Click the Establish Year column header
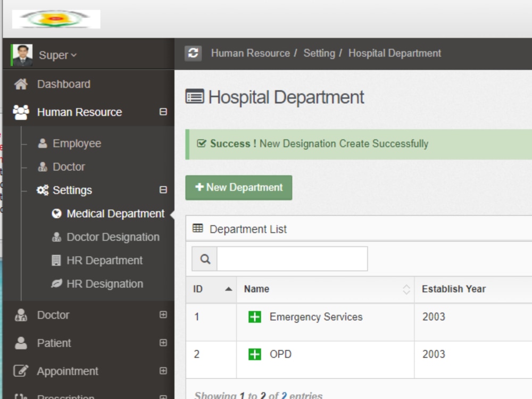This screenshot has width=532, height=399. point(454,289)
